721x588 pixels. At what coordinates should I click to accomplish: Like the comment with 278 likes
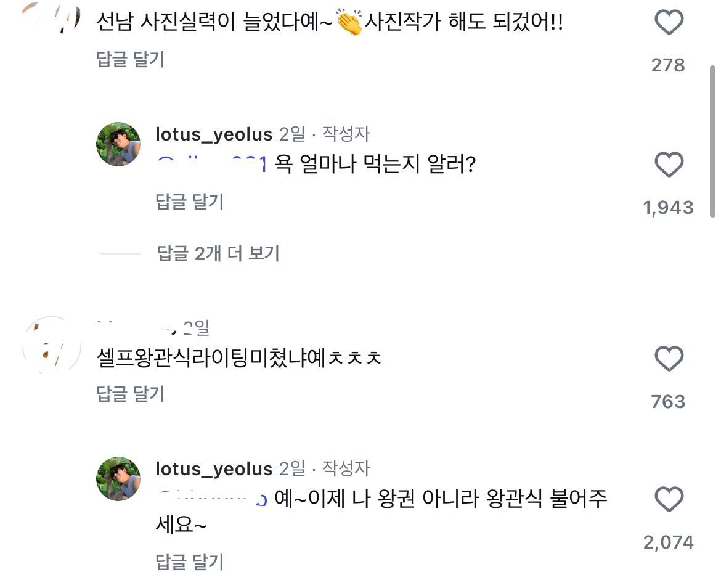[669, 23]
